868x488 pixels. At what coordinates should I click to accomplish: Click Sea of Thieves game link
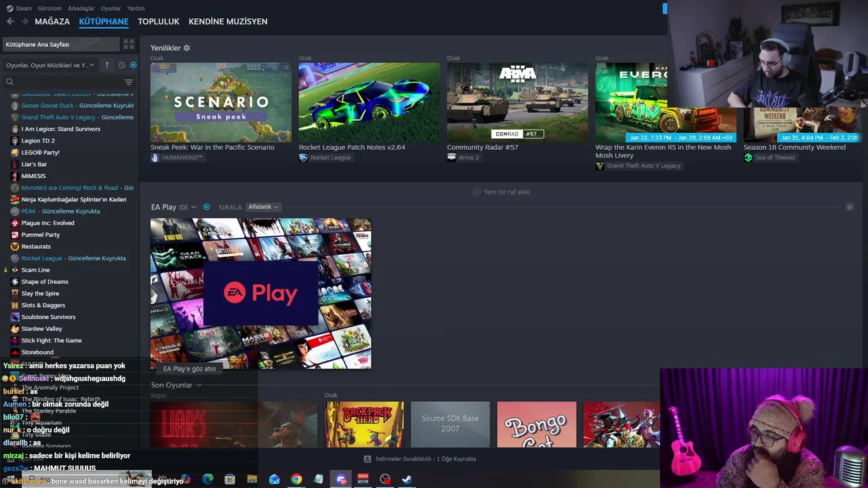point(770,157)
